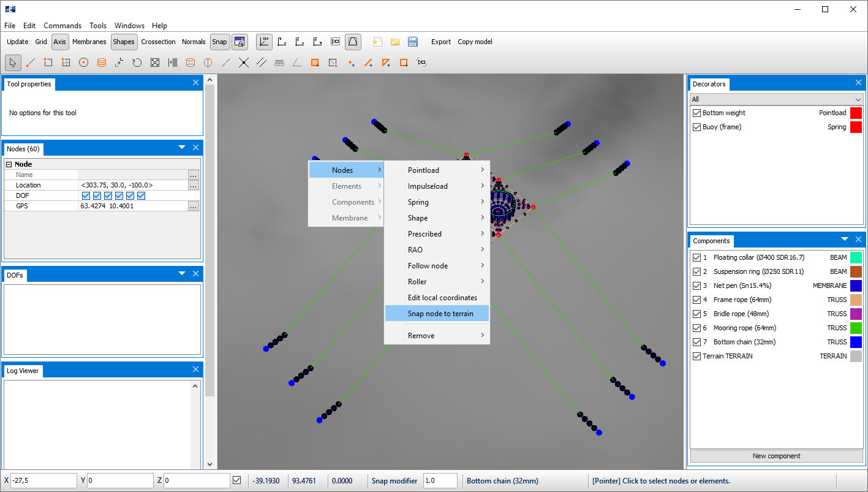This screenshot has height=492, width=868.
Task: Toggle the Snap button
Action: point(219,42)
